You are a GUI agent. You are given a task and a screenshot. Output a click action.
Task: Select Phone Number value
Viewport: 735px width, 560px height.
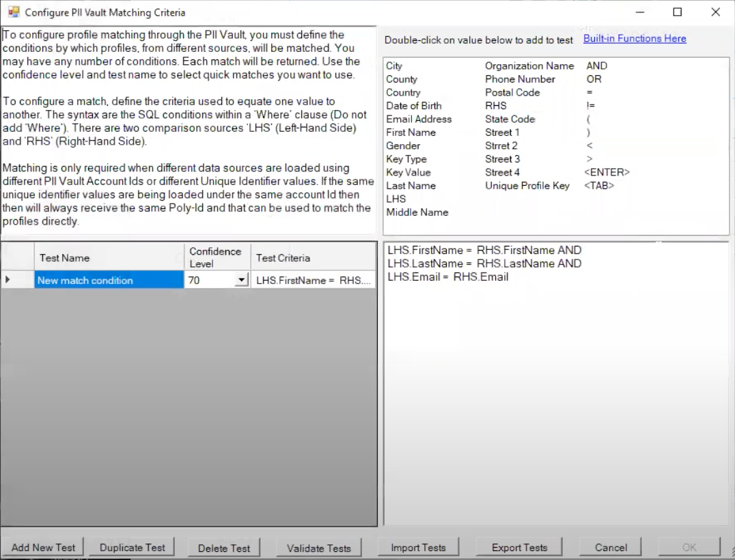point(520,79)
